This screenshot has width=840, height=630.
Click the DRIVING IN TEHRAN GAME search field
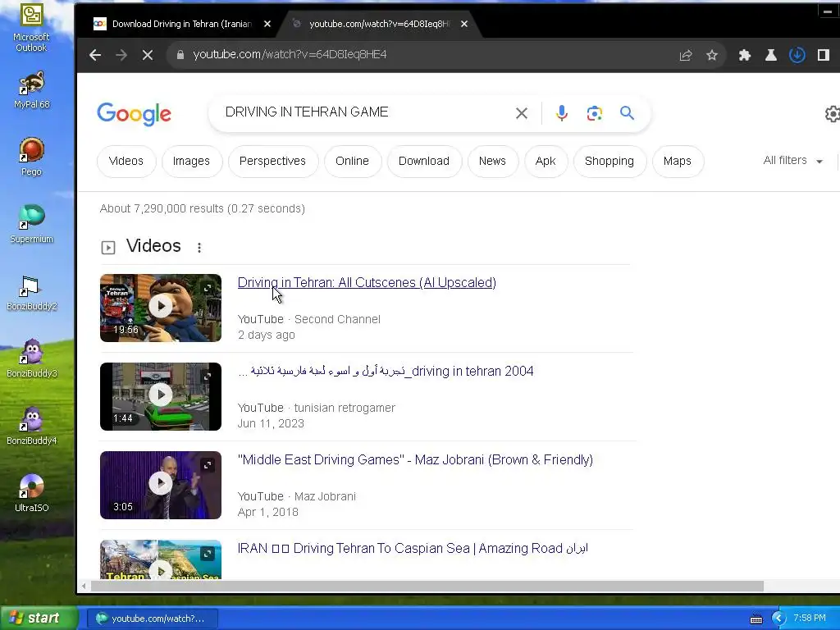click(x=364, y=112)
